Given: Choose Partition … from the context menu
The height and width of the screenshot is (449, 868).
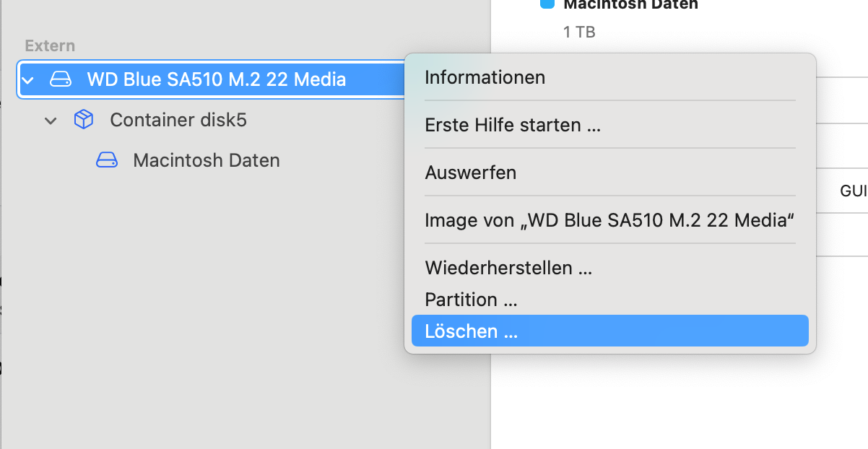Looking at the screenshot, I should (x=471, y=300).
